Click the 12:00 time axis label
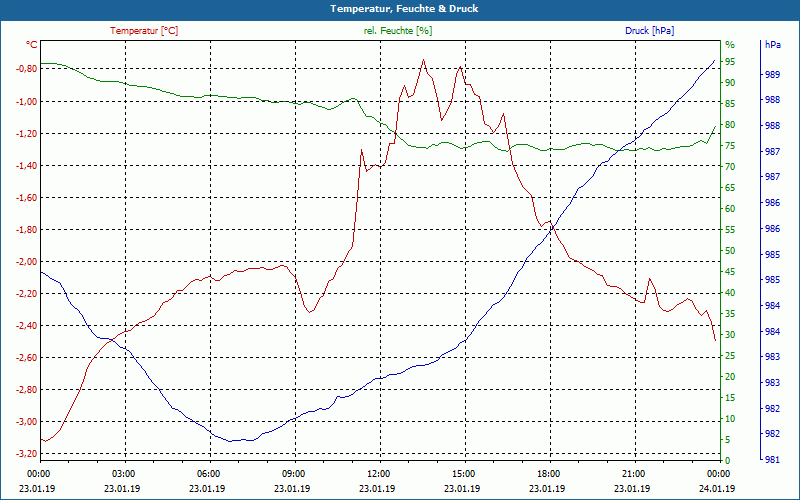Viewport: 800px width, 500px height. tap(380, 474)
